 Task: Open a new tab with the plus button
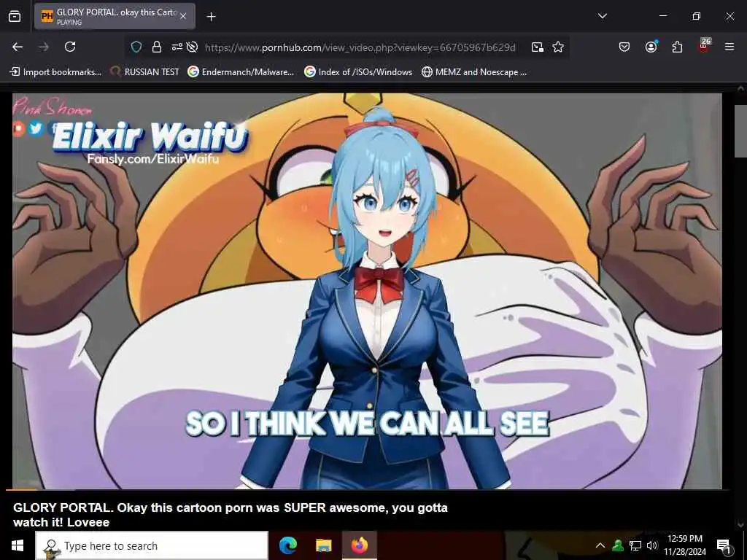(211, 17)
